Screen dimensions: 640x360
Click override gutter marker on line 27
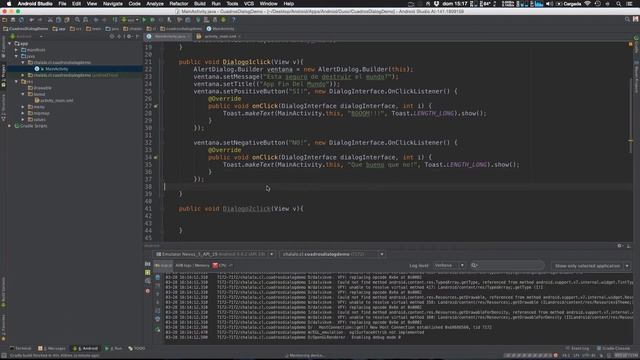(x=156, y=106)
